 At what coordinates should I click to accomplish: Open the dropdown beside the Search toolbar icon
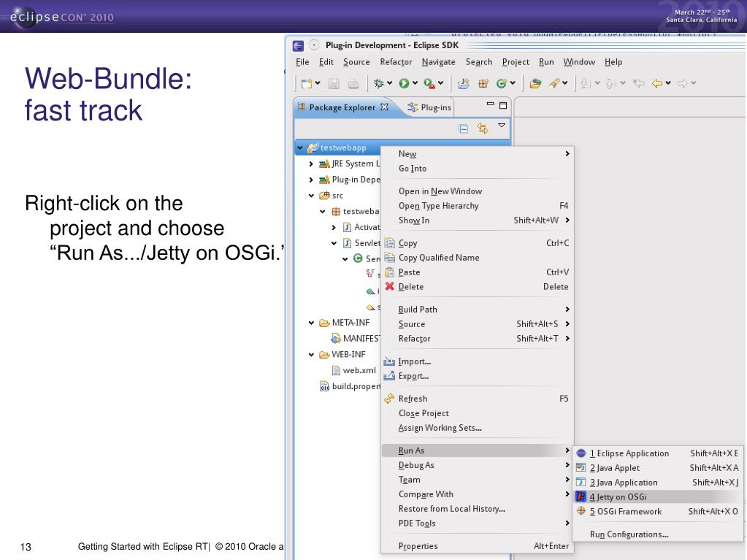pos(565,83)
